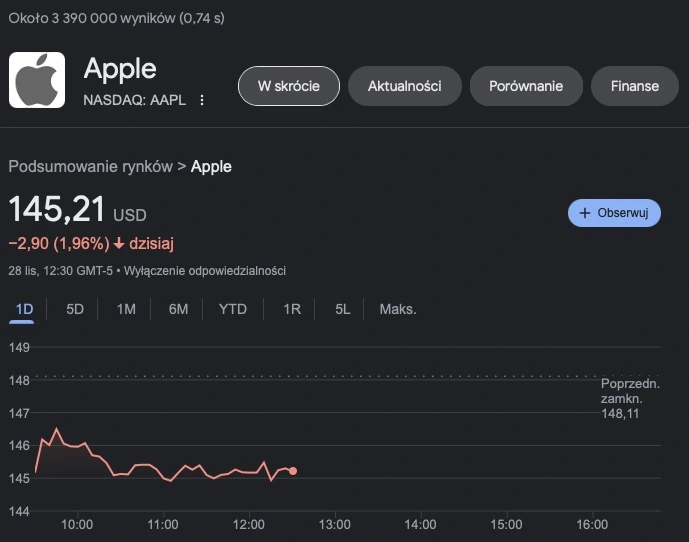Screen dimensions: 689x542
Task: Switch to the Aktualności chip
Action: coord(405,86)
